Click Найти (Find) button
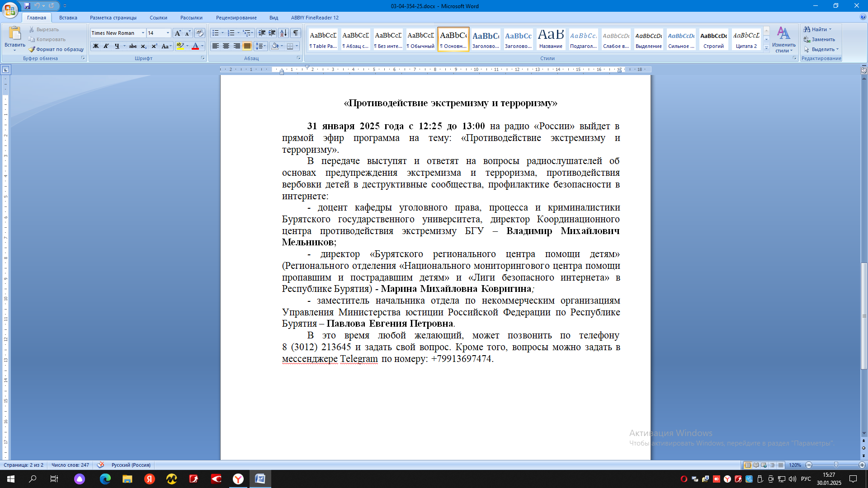Screen dimensions: 868x488 (x=817, y=29)
